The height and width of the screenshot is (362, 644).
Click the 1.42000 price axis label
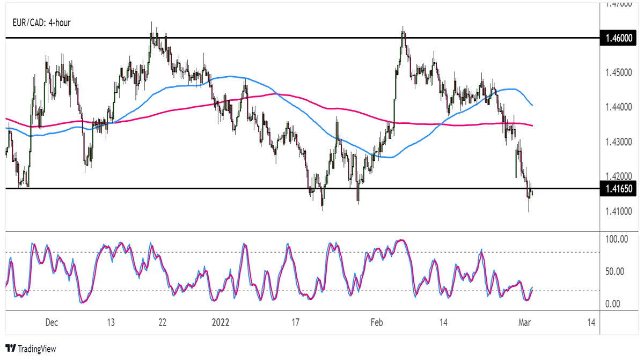pyautogui.click(x=618, y=176)
